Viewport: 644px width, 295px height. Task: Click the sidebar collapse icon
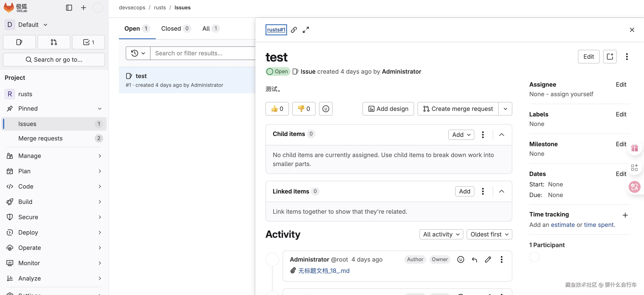(x=69, y=8)
